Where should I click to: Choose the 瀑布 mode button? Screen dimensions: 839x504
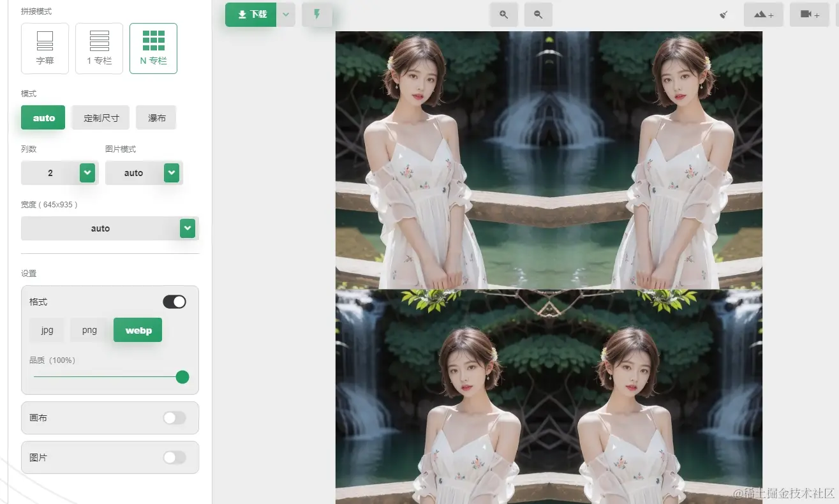[x=156, y=117]
